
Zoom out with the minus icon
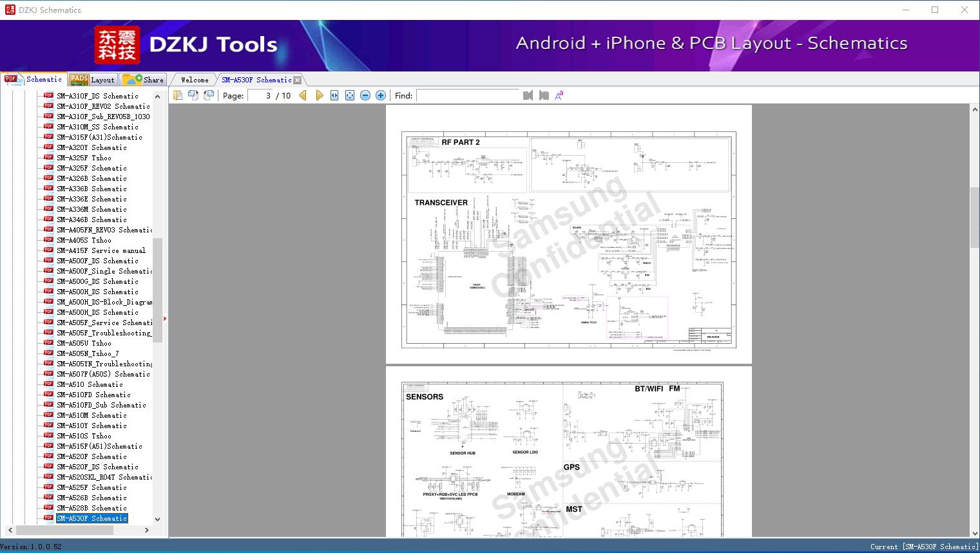click(365, 95)
